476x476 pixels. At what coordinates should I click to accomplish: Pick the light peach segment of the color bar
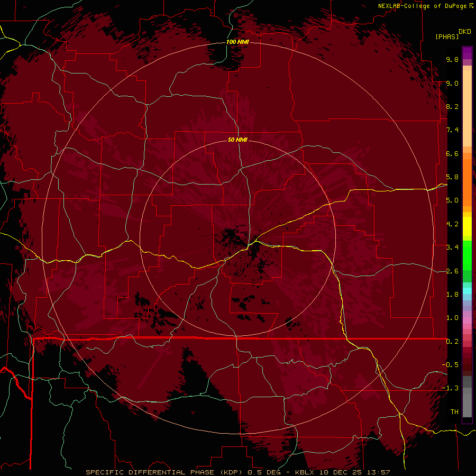pos(467,109)
